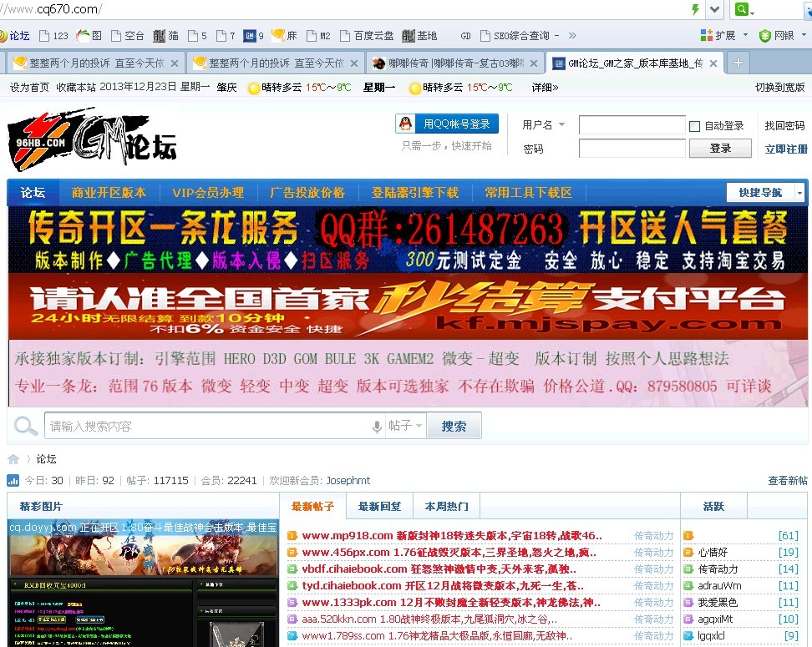Open the GM bookmark labeled 9
This screenshot has height=647, width=812.
click(x=254, y=36)
